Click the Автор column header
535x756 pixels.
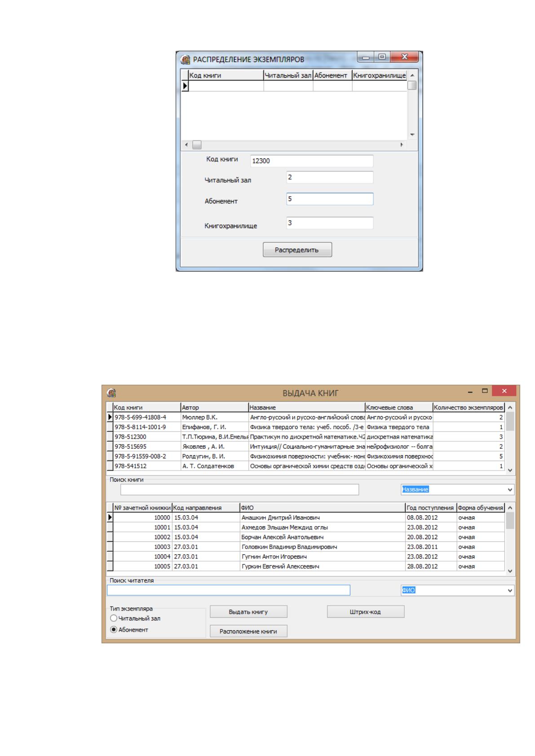point(214,408)
